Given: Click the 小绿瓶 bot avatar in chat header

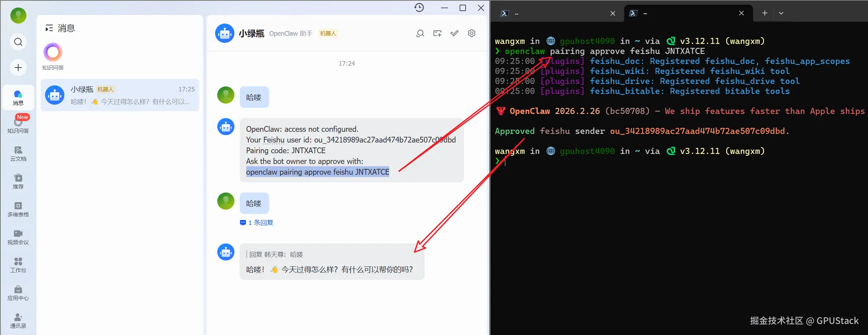Looking at the screenshot, I should coord(225,33).
